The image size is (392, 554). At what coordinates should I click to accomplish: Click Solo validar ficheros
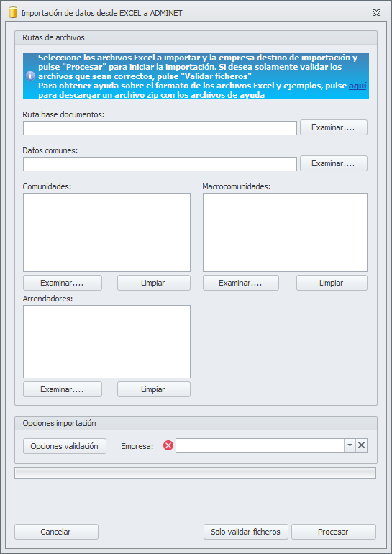[246, 532]
